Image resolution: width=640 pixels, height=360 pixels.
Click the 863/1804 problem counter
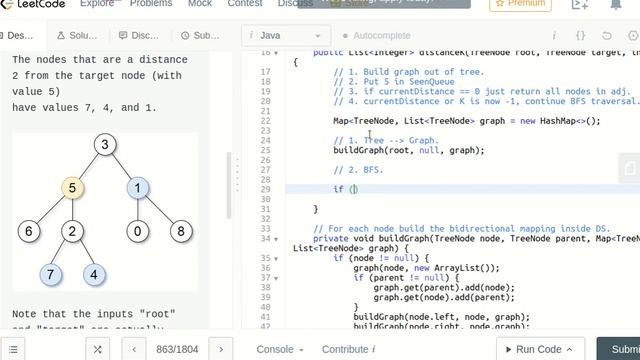click(x=177, y=349)
